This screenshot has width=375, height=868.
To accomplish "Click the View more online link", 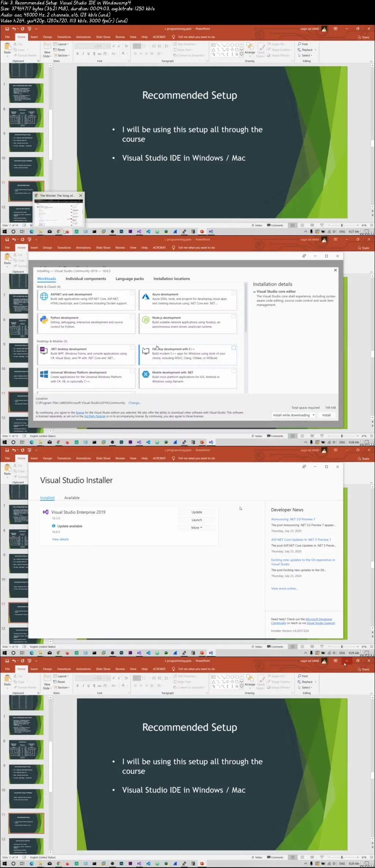I will 284,589.
